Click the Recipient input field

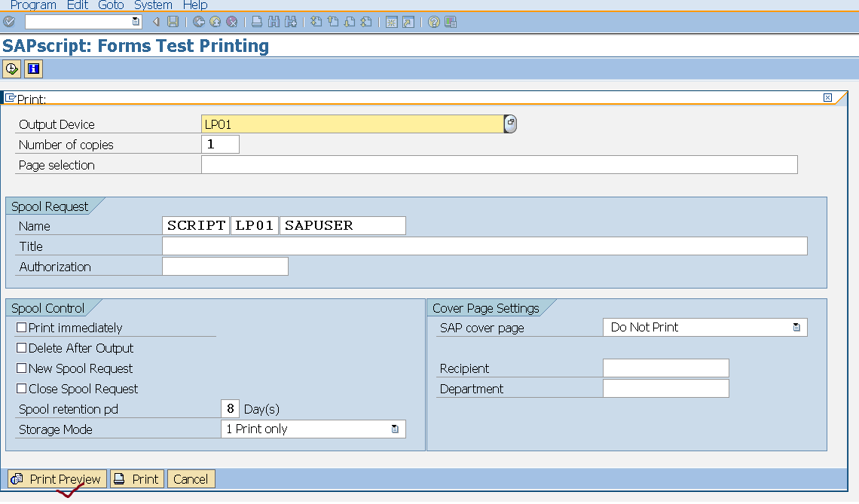point(665,368)
